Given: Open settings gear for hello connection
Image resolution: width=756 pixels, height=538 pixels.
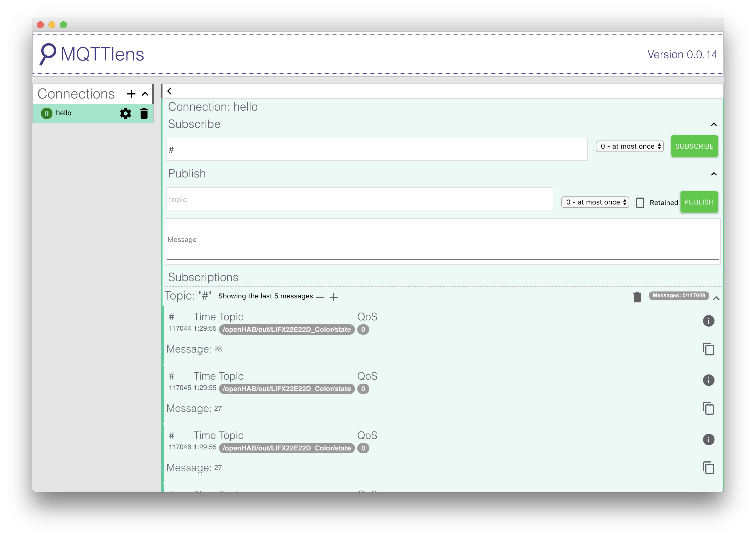Looking at the screenshot, I should pyautogui.click(x=125, y=114).
